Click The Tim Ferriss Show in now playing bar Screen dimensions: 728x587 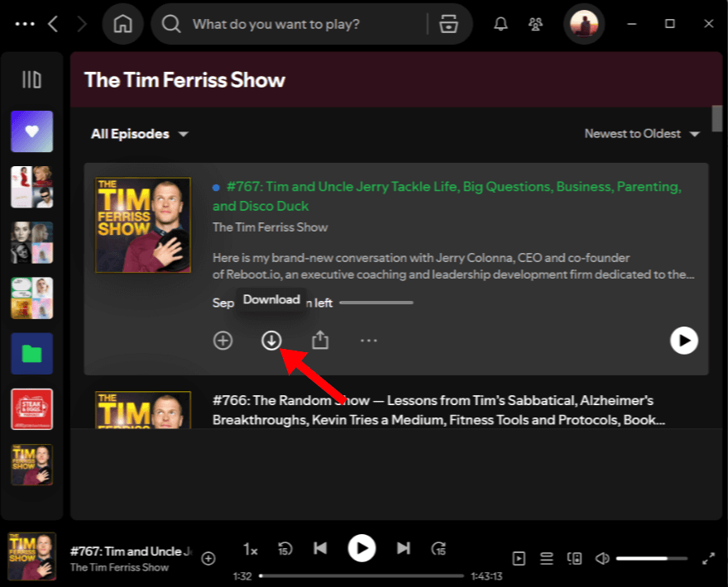coord(119,567)
